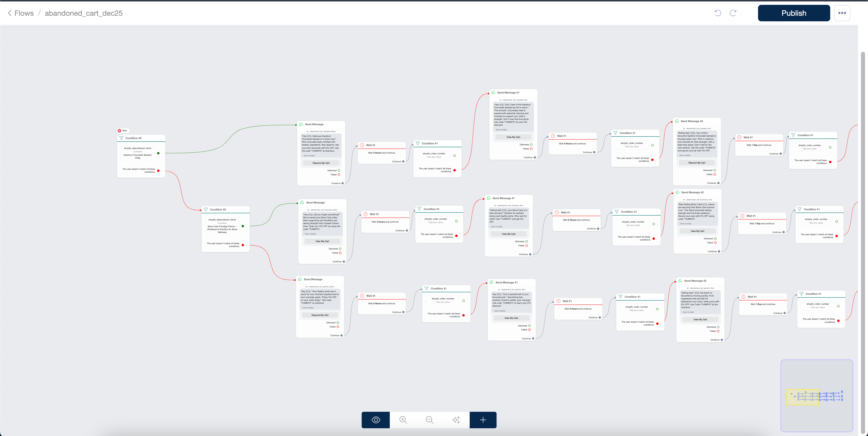
Task: Click the undo arrow icon
Action: click(718, 13)
